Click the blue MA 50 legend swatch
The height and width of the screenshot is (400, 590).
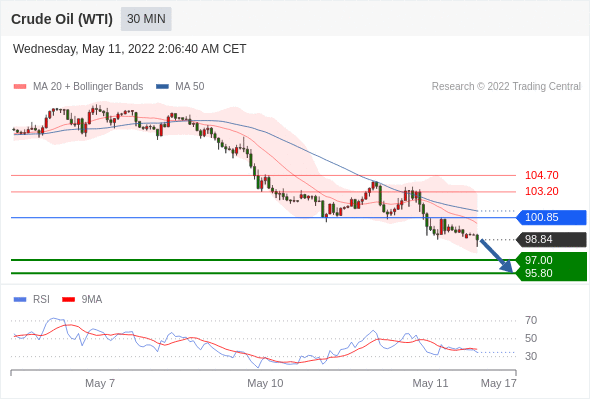point(162,87)
